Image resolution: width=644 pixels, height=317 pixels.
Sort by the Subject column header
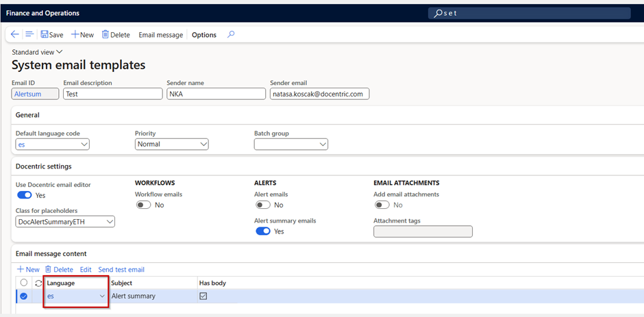click(121, 283)
